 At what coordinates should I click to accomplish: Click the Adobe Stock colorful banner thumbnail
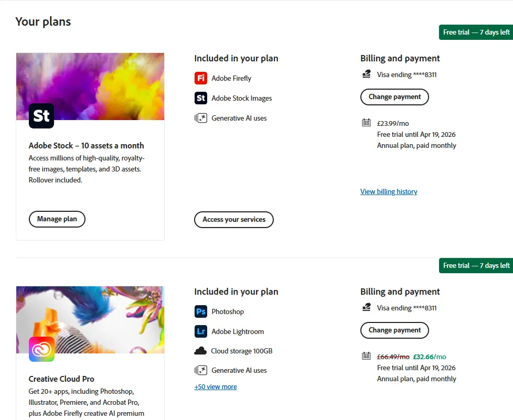coord(90,87)
